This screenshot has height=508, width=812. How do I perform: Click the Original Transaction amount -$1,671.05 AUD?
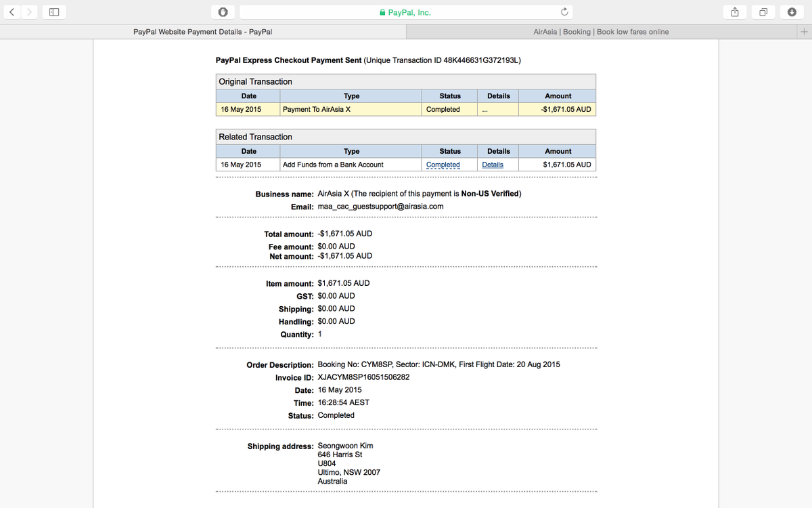pos(566,109)
